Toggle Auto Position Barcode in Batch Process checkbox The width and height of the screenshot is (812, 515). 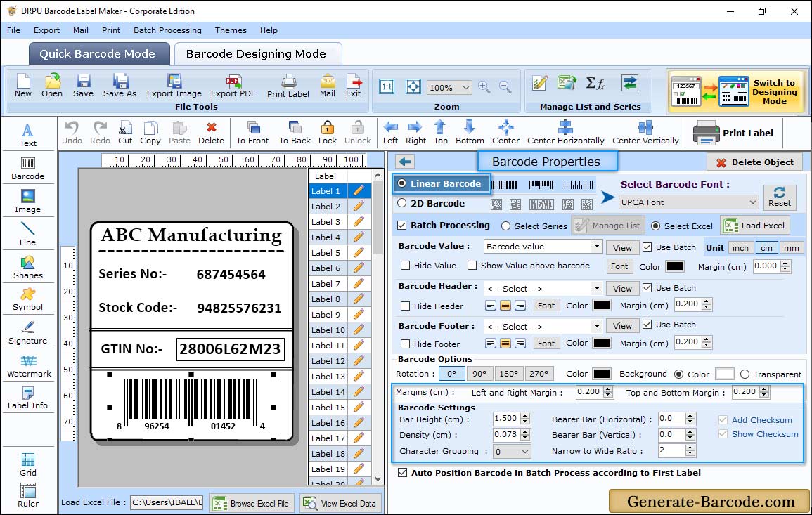402,473
